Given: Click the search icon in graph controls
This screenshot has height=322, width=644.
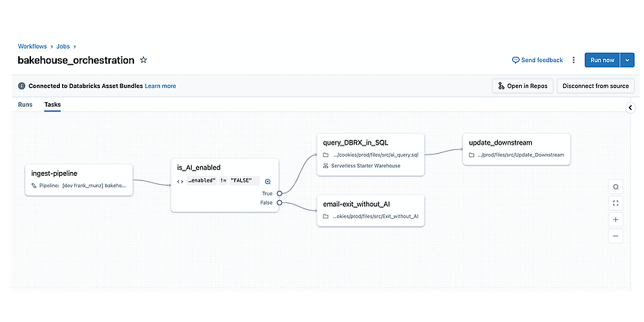Looking at the screenshot, I should (x=616, y=187).
